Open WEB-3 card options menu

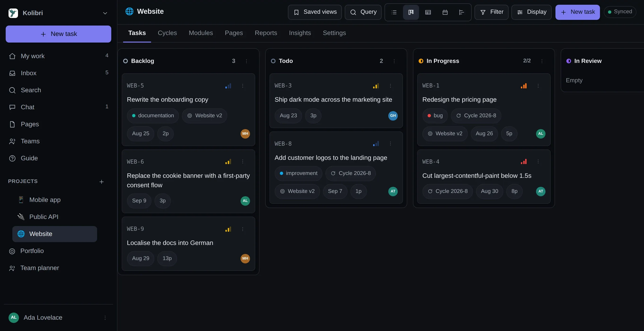click(390, 86)
